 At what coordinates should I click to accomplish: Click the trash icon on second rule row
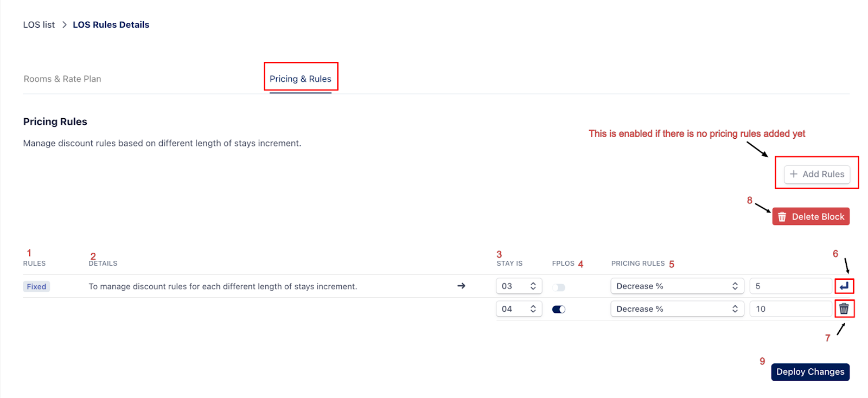click(x=844, y=309)
